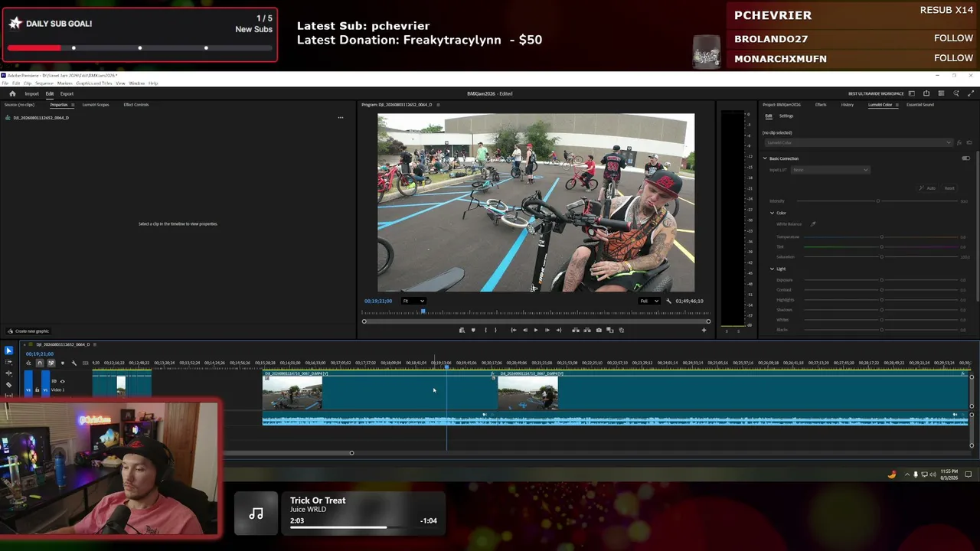Click the Lift button in Program Monitor
Screen dimensions: 980x551
click(576, 330)
